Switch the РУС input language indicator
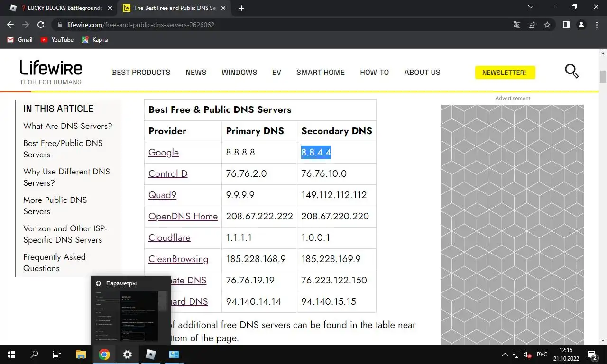The width and height of the screenshot is (607, 364). (542, 355)
